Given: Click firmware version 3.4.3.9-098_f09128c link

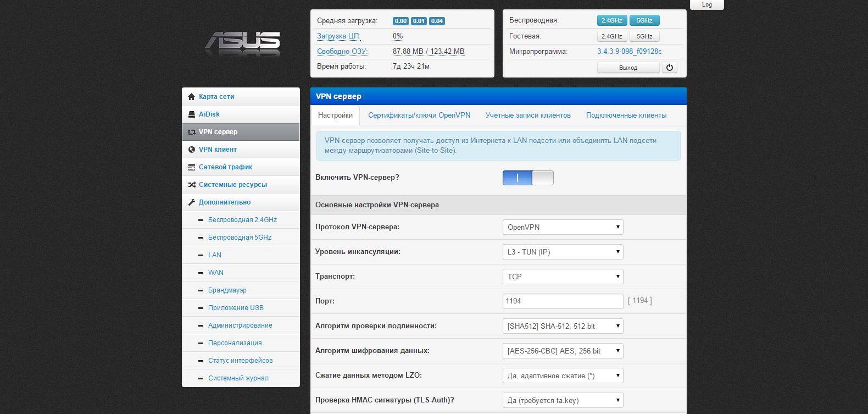Looking at the screenshot, I should click(630, 52).
